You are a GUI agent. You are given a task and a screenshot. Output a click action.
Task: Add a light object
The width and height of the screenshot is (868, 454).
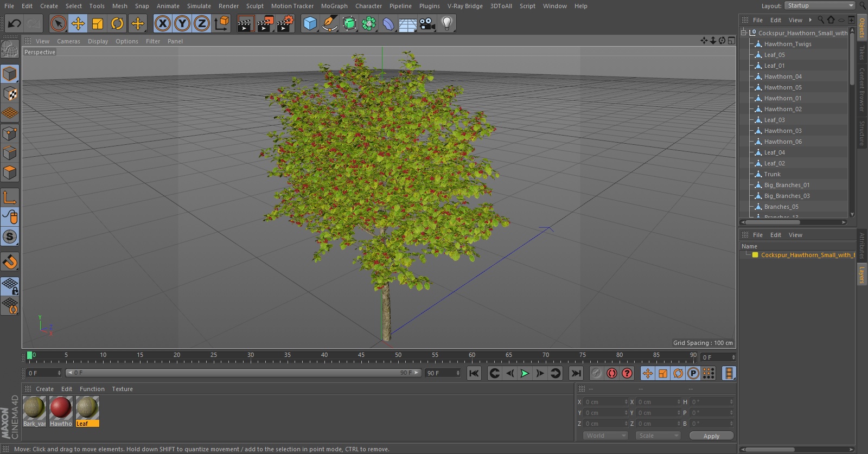tap(446, 23)
